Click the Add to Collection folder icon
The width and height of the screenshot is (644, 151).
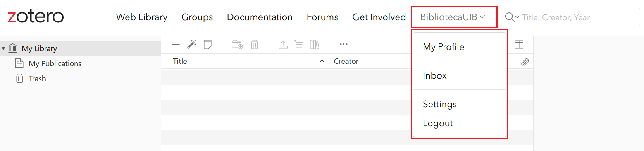click(x=237, y=45)
